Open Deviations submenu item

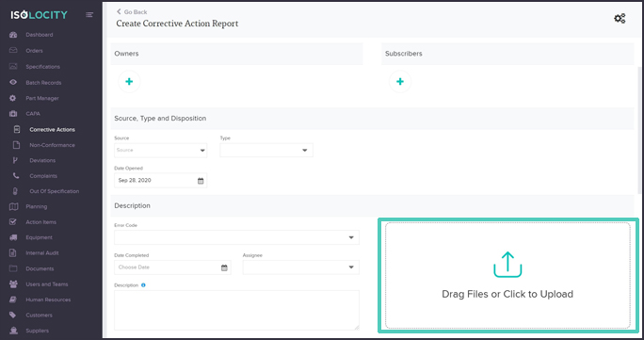click(42, 160)
